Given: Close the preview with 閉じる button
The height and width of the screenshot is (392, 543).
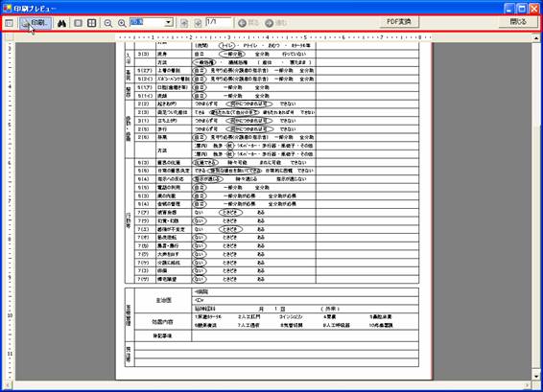Looking at the screenshot, I should click(518, 22).
